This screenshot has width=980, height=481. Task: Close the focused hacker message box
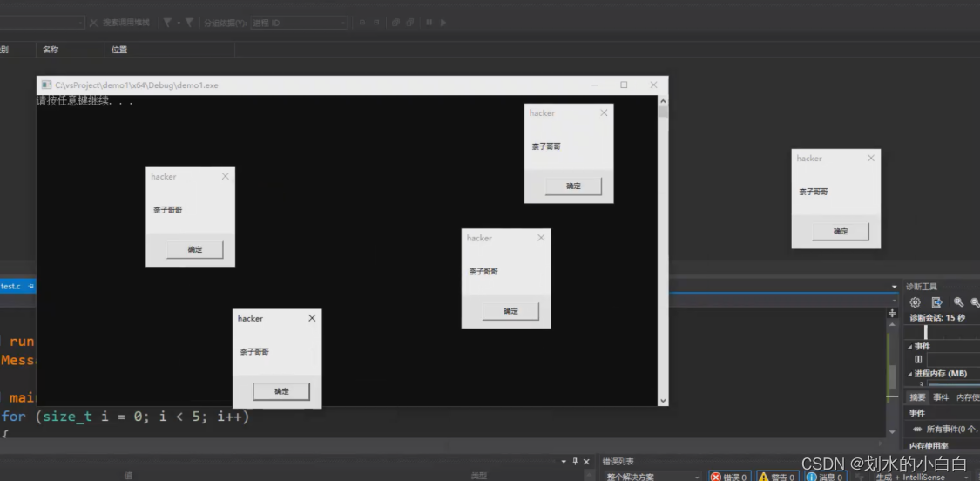click(x=312, y=318)
